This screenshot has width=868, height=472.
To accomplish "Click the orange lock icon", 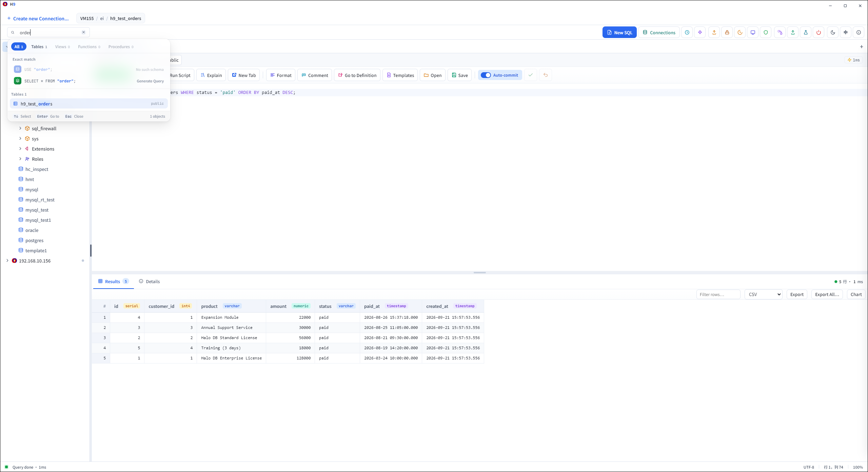I will (727, 33).
